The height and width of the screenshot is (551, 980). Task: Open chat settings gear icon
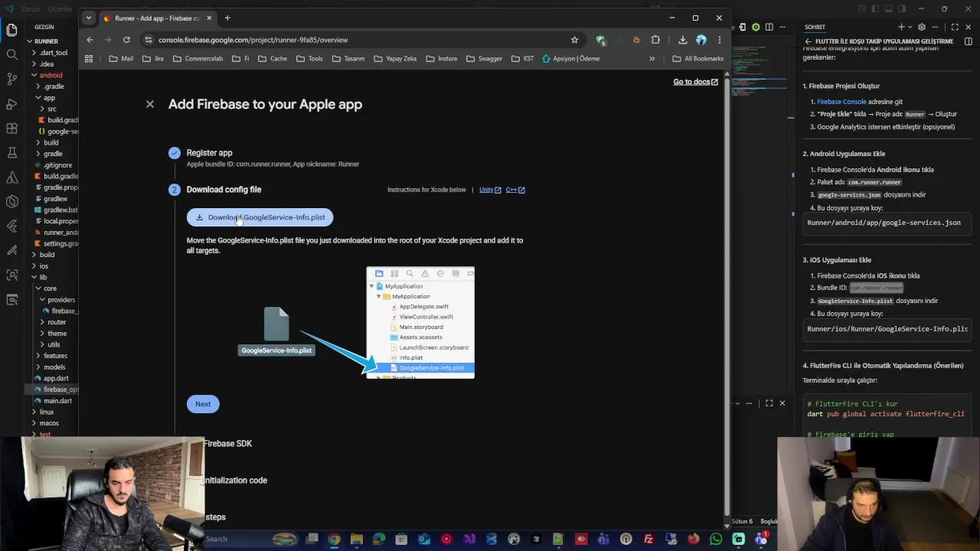[x=922, y=27]
